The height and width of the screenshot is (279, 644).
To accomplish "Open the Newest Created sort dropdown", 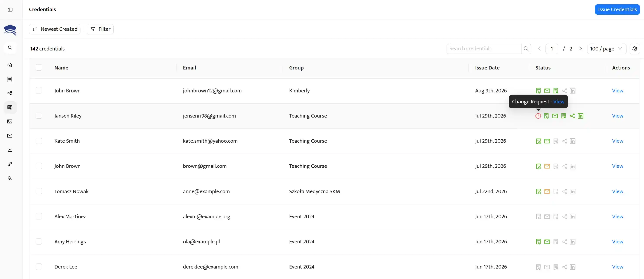I will 55,29.
